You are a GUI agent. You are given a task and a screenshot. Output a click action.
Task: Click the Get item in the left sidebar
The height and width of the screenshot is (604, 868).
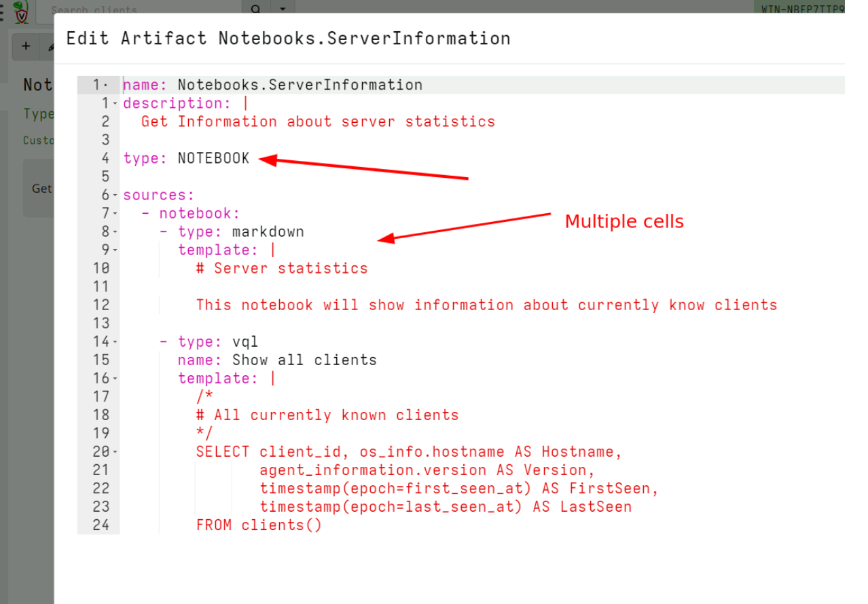point(41,189)
